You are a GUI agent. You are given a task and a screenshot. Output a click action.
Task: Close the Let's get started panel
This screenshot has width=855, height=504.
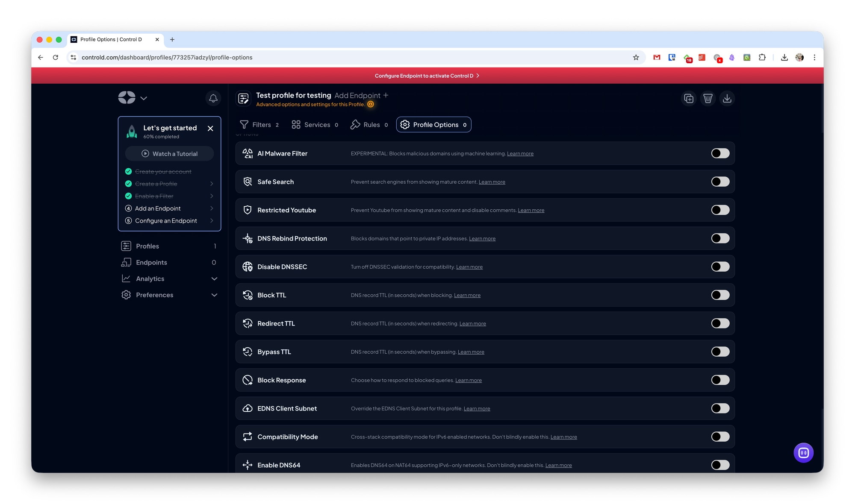210,128
